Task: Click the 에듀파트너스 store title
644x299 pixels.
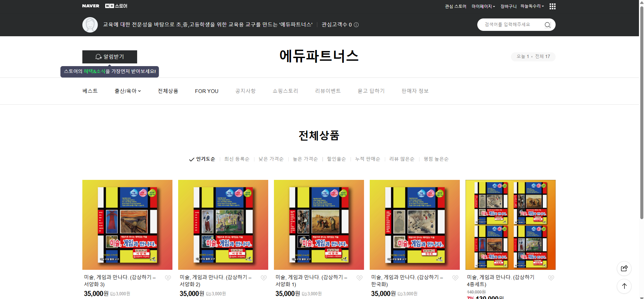Action: [319, 56]
